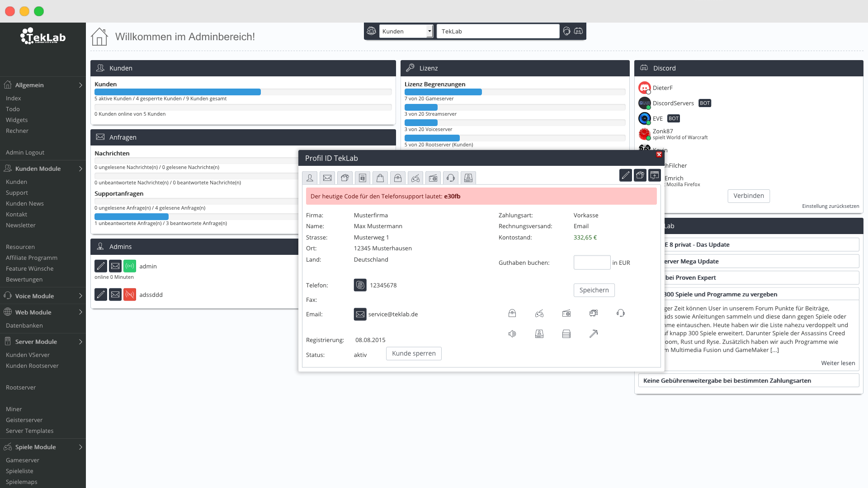Click the camera icon in the profile dialog
The width and height of the screenshot is (868, 488).
point(594,313)
